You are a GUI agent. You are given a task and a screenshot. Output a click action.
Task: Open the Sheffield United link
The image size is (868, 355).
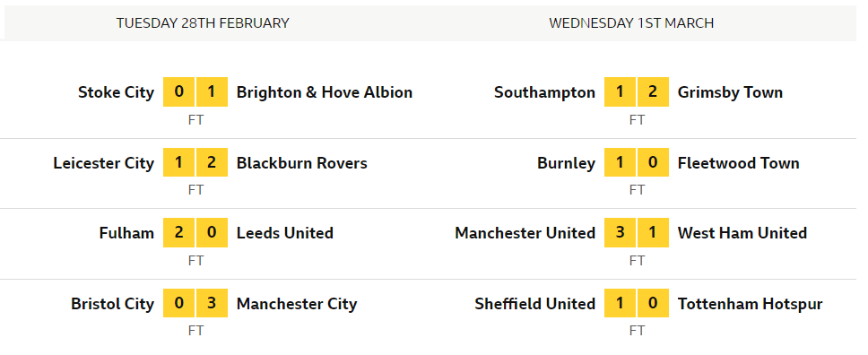tap(534, 304)
